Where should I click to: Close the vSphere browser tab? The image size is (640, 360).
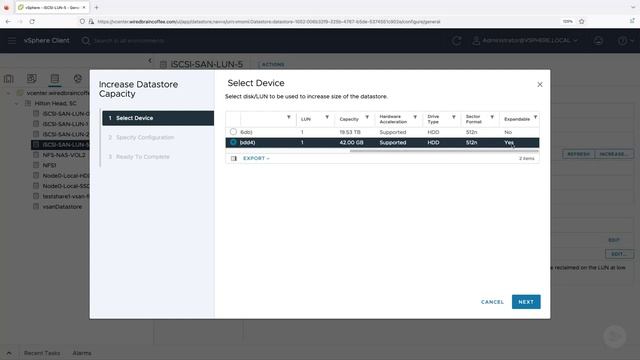coord(84,7)
